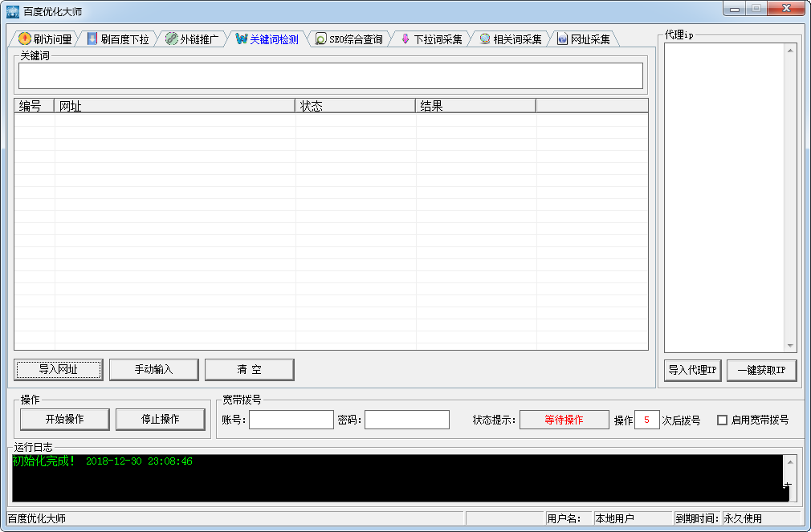
Task: Click the 停止操作 button
Action: [161, 420]
